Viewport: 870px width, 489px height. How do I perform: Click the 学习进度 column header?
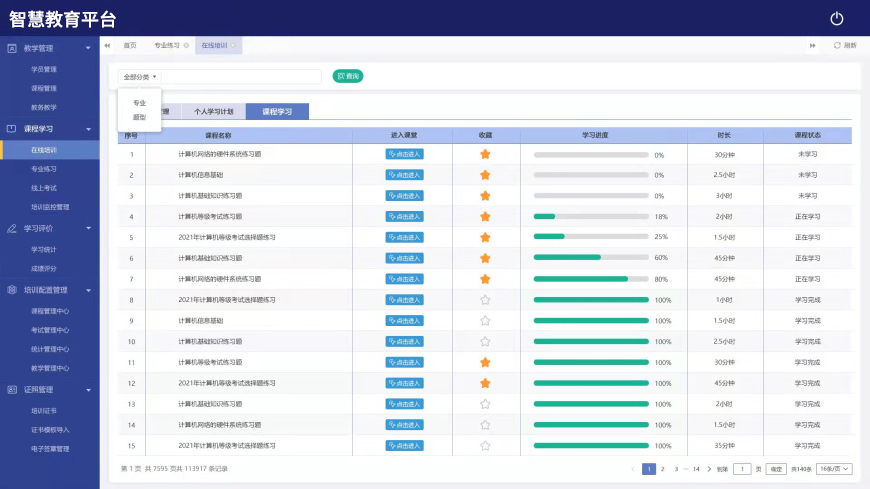tap(595, 135)
